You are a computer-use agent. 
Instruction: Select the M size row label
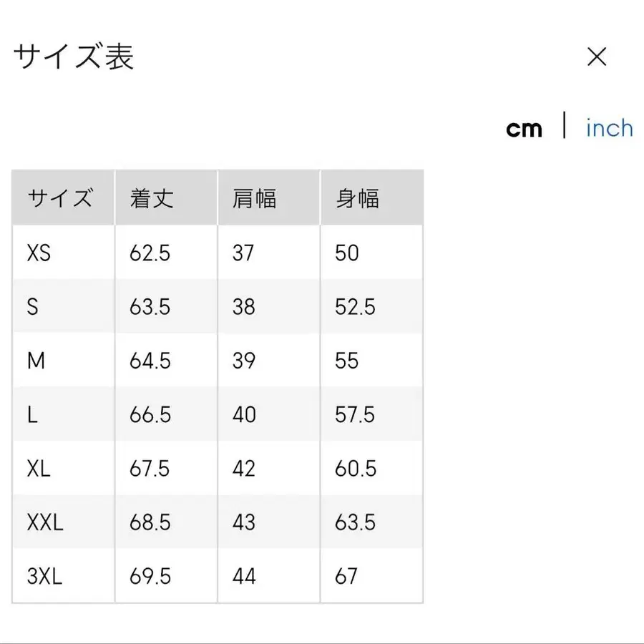[36, 361]
